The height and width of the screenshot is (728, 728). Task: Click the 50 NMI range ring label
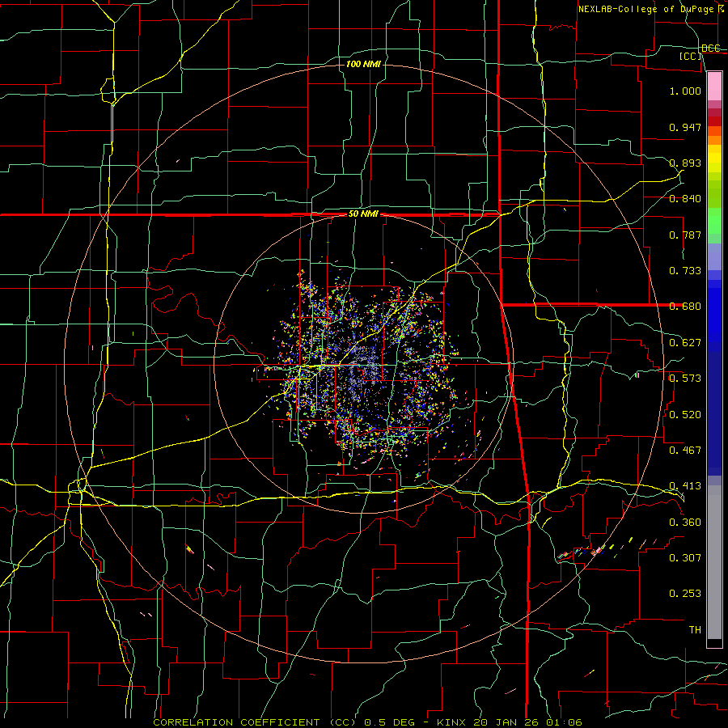pos(363,214)
